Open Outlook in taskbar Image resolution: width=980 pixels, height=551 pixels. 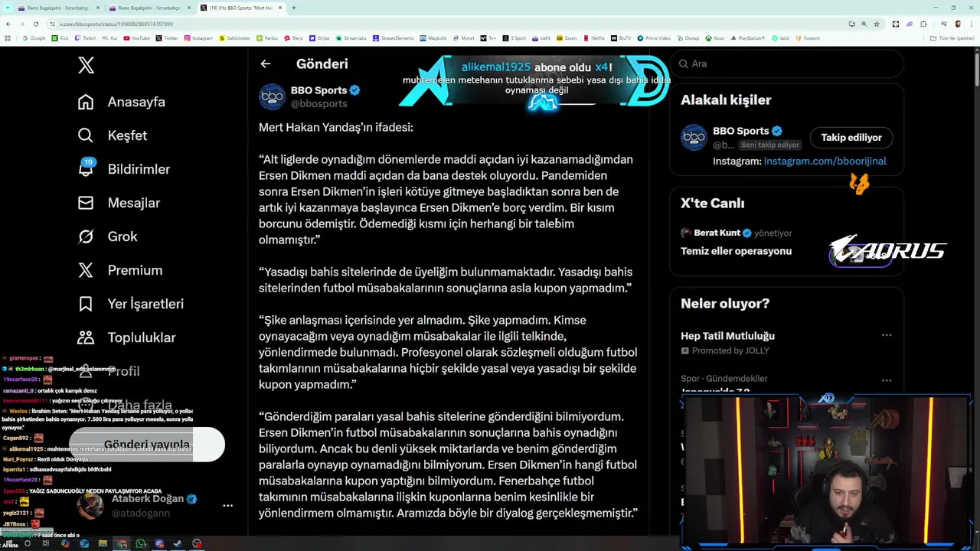click(x=84, y=544)
